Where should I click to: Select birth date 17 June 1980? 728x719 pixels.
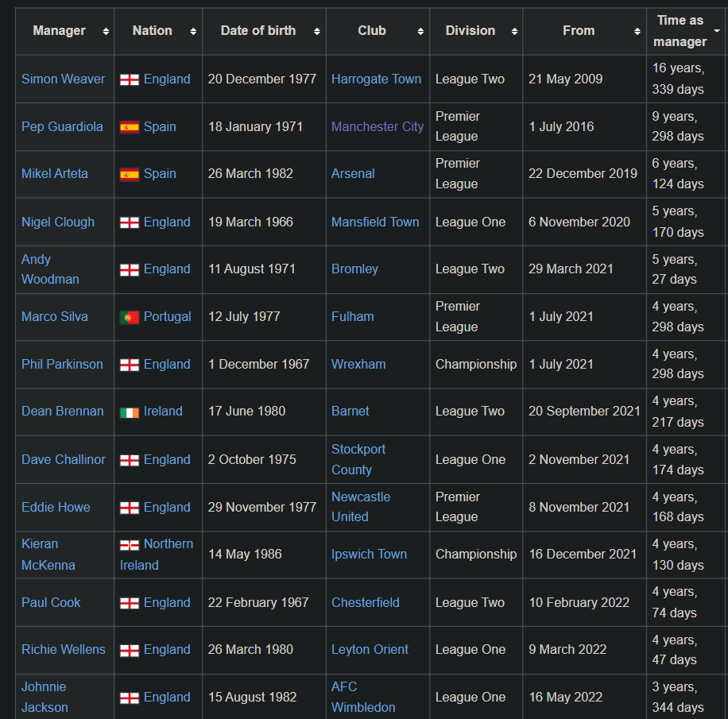point(247,412)
